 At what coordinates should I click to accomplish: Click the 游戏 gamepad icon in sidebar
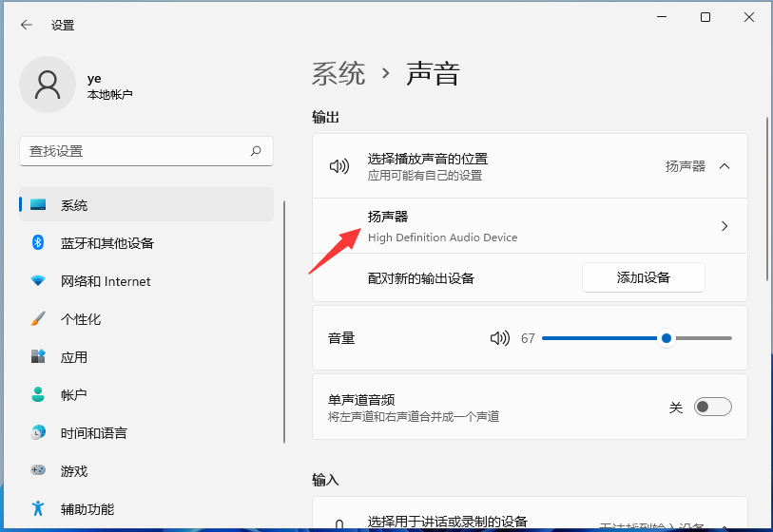pyautogui.click(x=38, y=471)
